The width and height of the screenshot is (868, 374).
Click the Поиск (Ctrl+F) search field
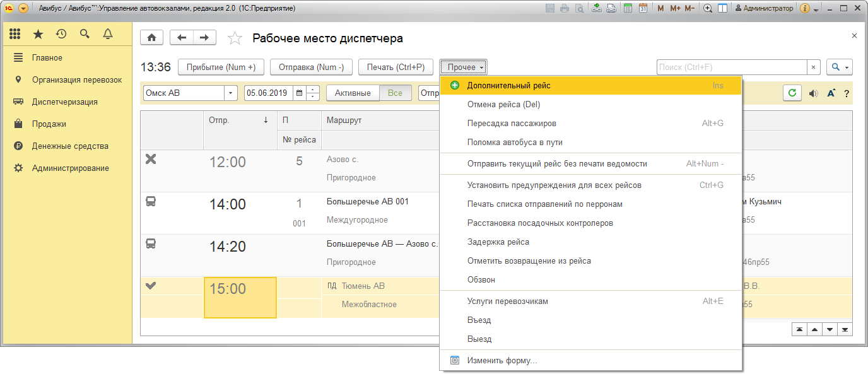(732, 67)
